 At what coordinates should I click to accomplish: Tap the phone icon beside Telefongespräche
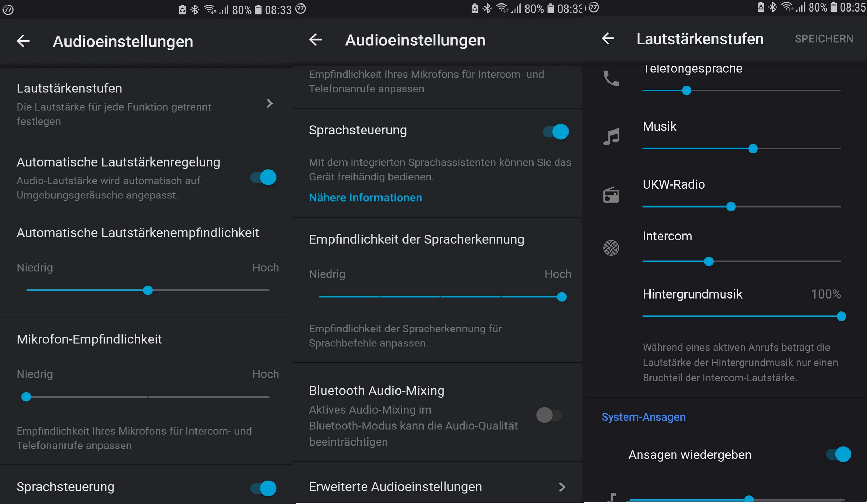[611, 78]
